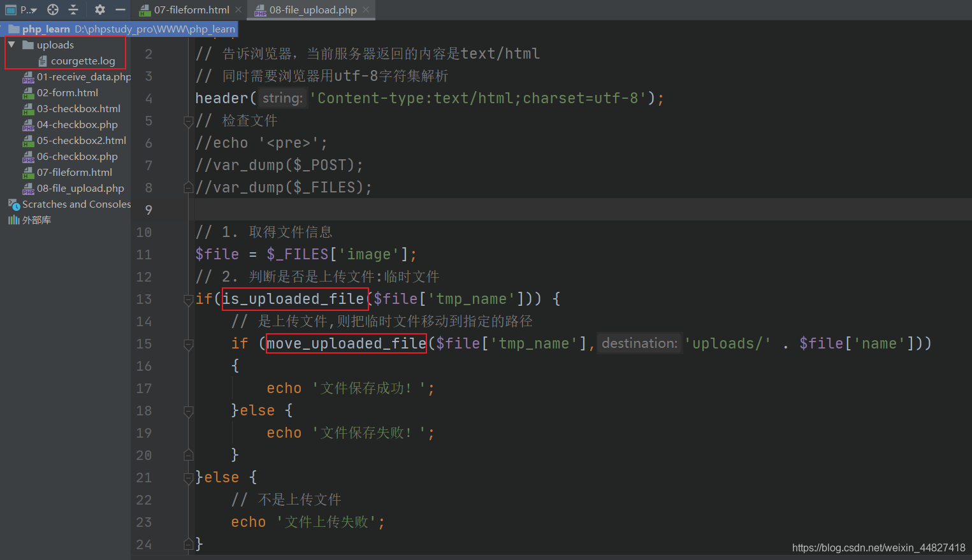Click the //var_dump($_FILES); comment line

(284, 187)
